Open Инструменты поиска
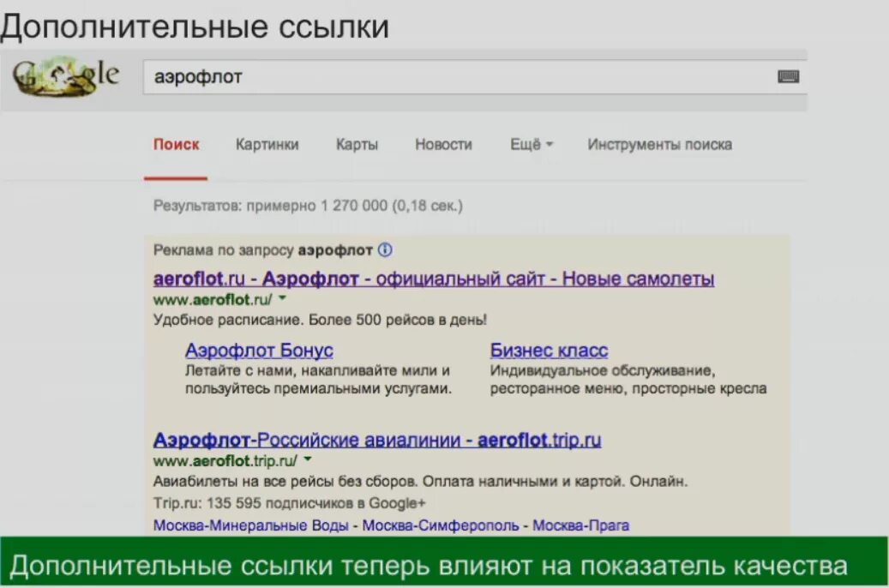 coord(659,145)
